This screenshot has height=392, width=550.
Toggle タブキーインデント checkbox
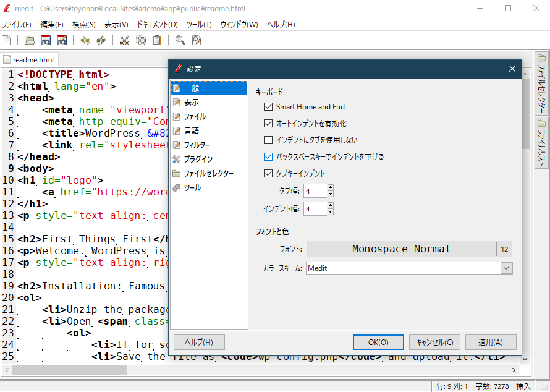tap(268, 173)
